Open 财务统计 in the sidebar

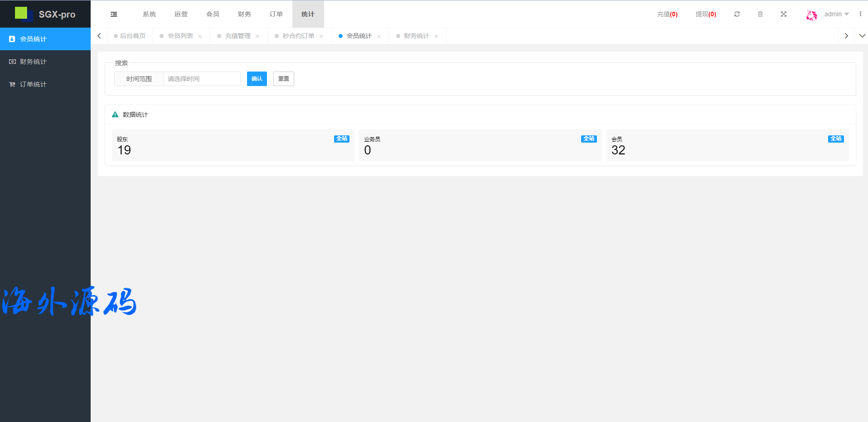coord(33,62)
